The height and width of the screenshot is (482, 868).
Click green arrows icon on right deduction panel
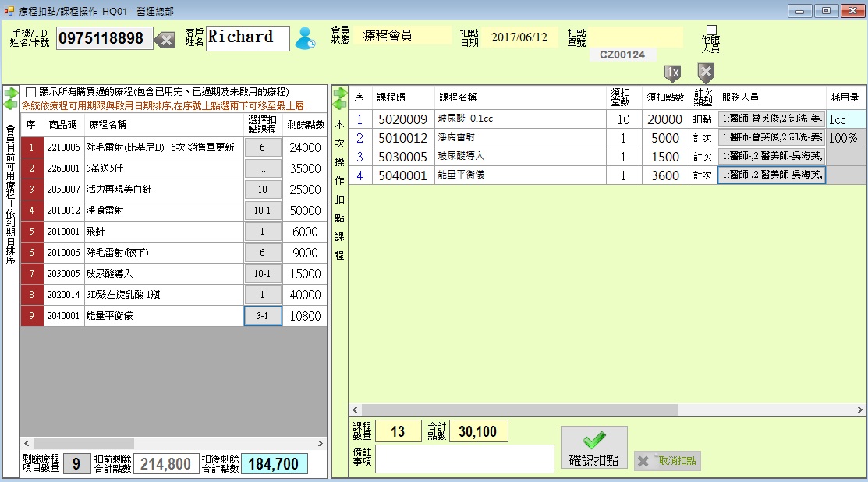tap(340, 98)
